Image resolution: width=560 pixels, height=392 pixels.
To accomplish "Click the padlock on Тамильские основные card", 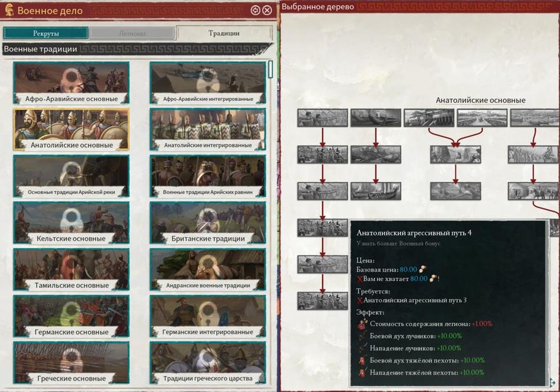I will click(72, 266).
